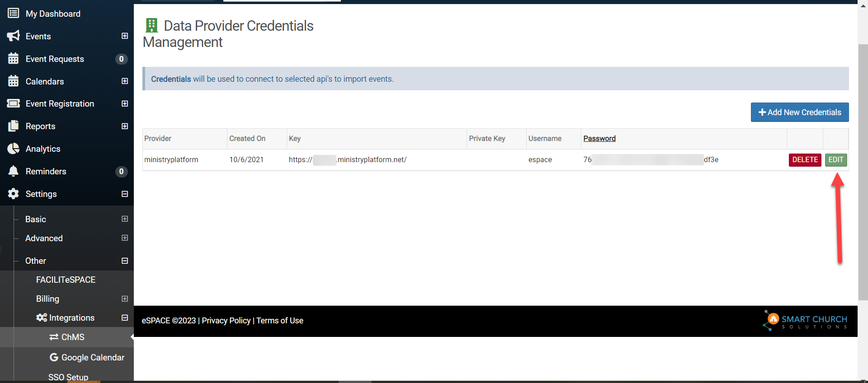Click the Credentials info banner text
This screenshot has width=868, height=383.
(272, 79)
